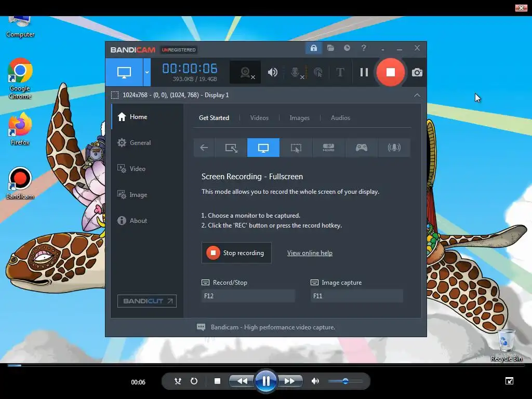Viewport: 532px width, 399px height.
Task: Select the game recording gamepad icon
Action: (x=362, y=148)
